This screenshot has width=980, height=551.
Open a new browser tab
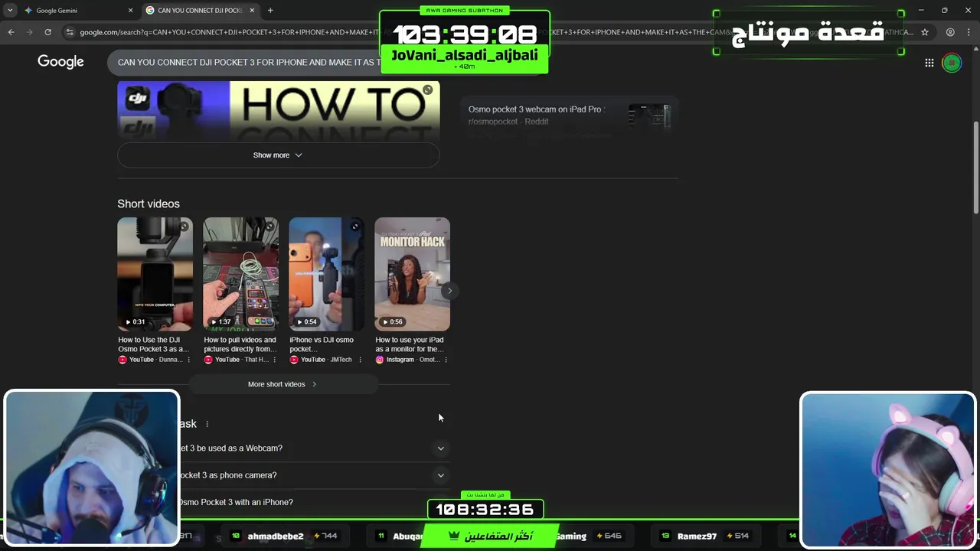(x=270, y=11)
